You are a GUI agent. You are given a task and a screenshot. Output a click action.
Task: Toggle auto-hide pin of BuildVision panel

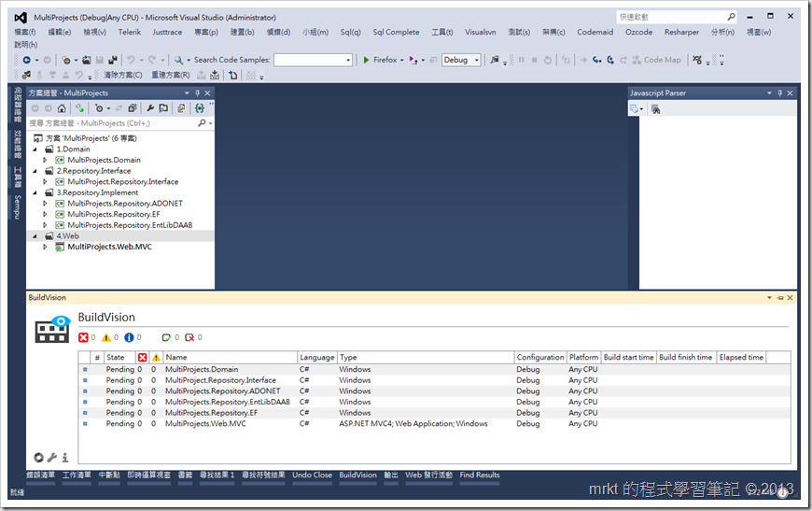point(780,298)
